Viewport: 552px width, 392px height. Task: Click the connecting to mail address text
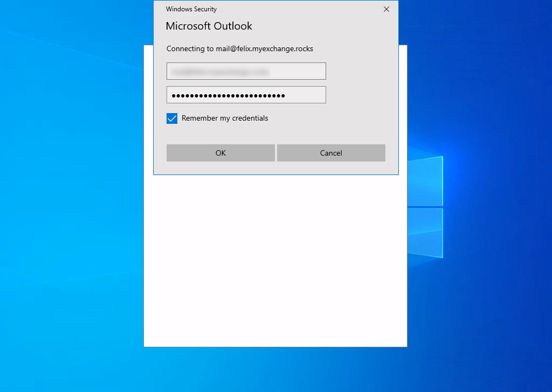tap(240, 48)
